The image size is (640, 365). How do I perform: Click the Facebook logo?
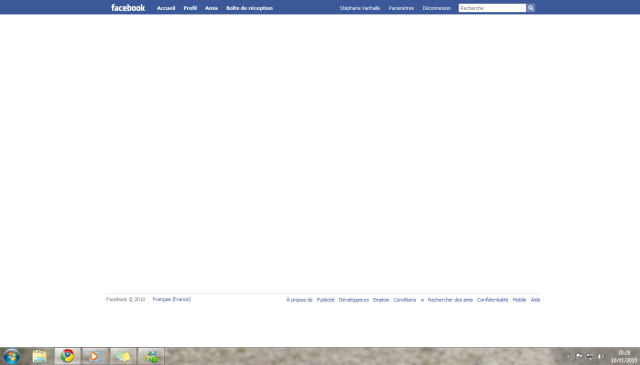[128, 8]
